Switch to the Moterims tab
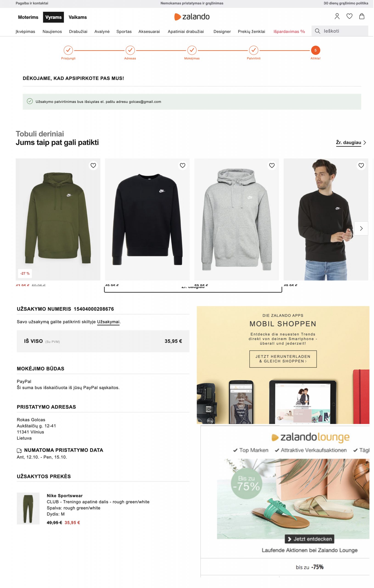374x588 pixels. point(28,17)
